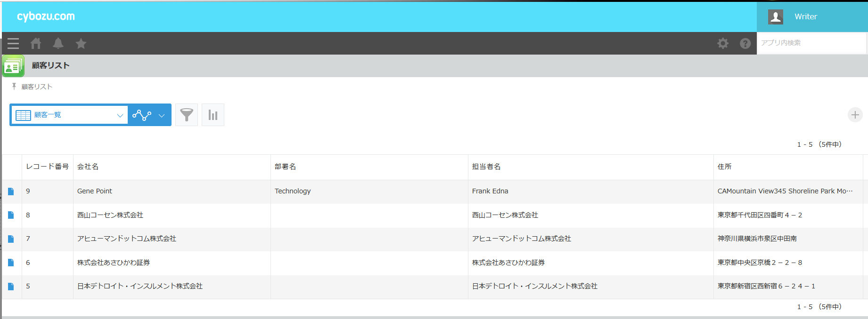This screenshot has width=868, height=319.
Task: Open the bar chart aggregate icon
Action: (213, 115)
